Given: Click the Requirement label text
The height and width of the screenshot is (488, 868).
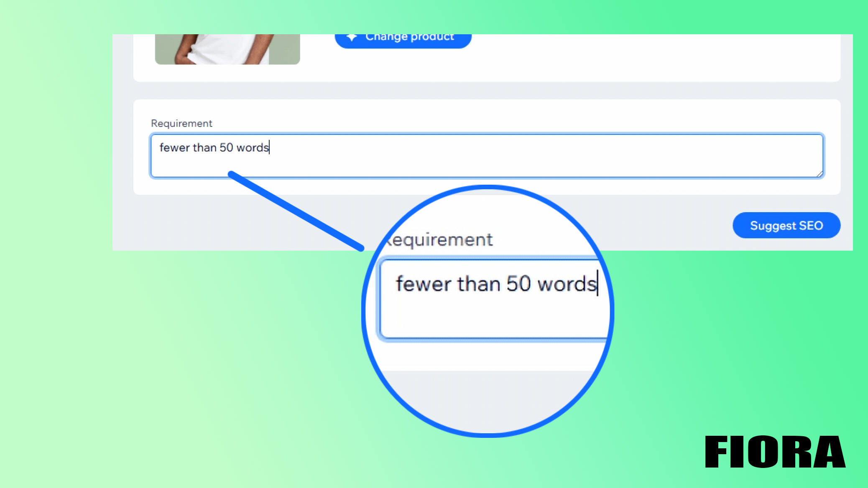Looking at the screenshot, I should pos(181,123).
